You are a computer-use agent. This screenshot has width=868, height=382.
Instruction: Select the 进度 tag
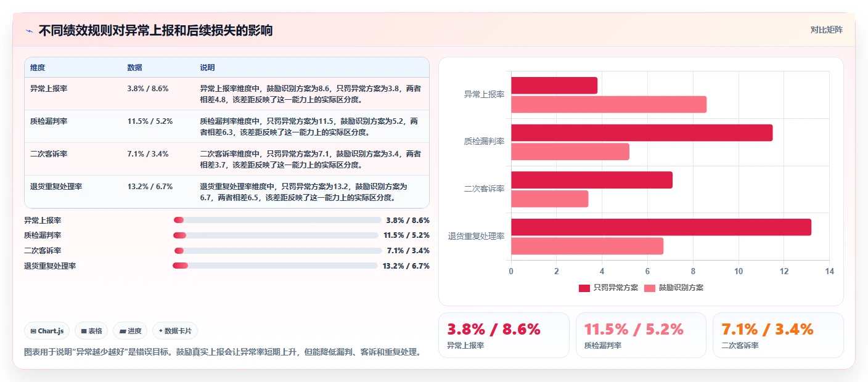point(131,331)
